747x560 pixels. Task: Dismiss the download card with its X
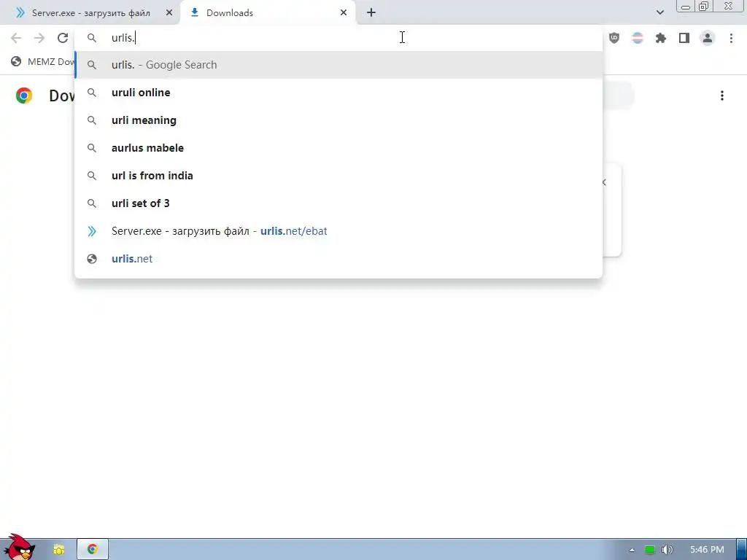coord(605,182)
